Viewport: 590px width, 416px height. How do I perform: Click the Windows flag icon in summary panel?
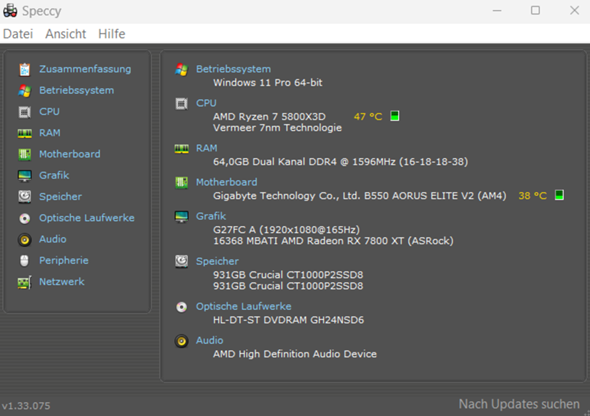pos(181,69)
